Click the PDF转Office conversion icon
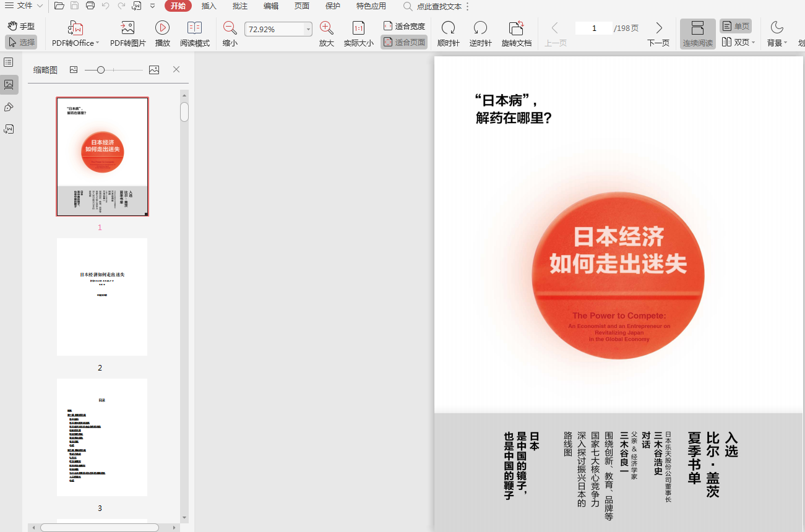This screenshot has width=805, height=532. point(75,28)
